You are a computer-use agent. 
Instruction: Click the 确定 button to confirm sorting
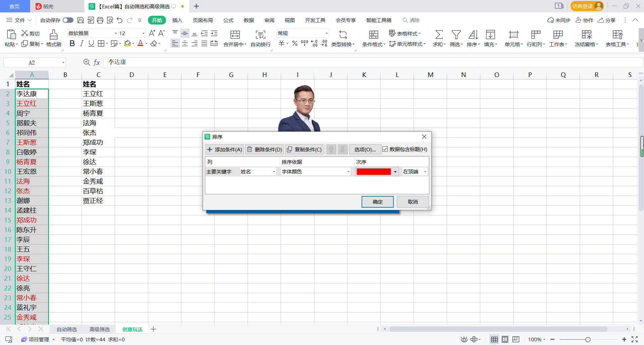click(x=377, y=202)
